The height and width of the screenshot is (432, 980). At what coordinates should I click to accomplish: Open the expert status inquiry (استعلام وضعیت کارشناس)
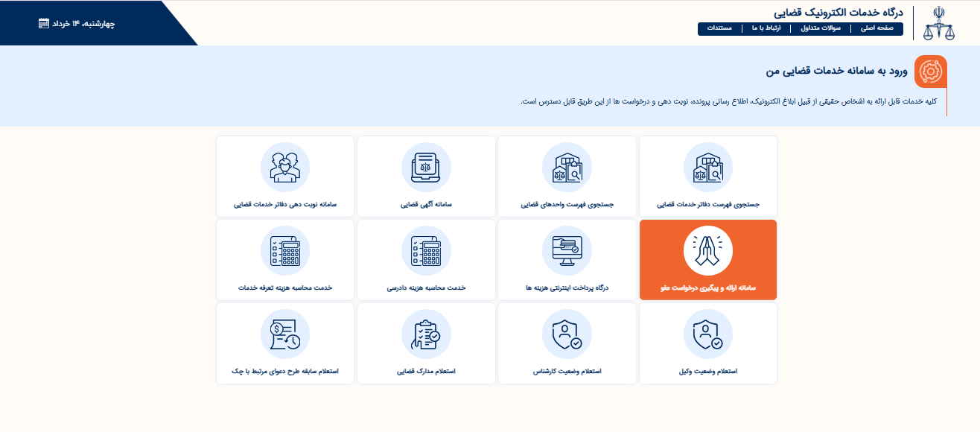tap(567, 334)
